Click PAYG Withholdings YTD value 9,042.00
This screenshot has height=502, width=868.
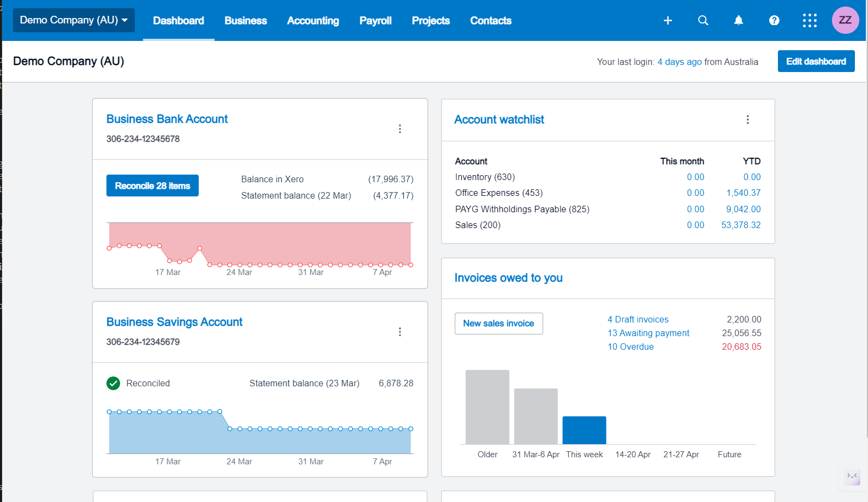(744, 209)
